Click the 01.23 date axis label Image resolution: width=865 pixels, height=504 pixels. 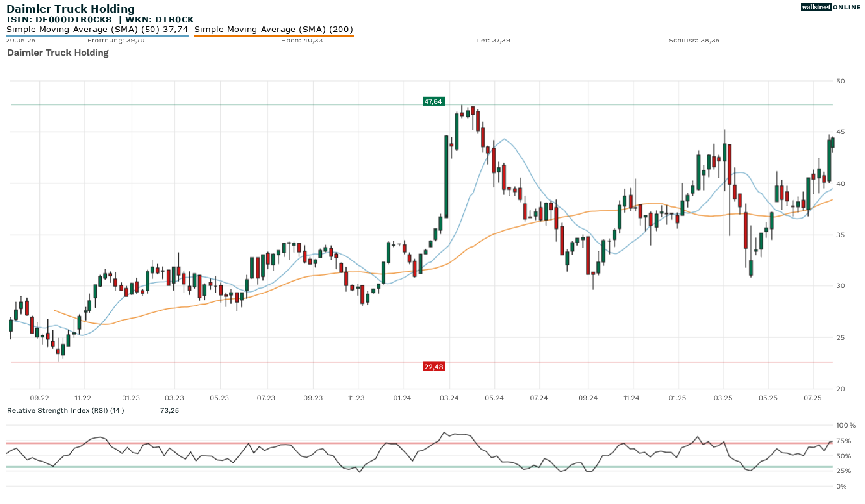(x=131, y=398)
